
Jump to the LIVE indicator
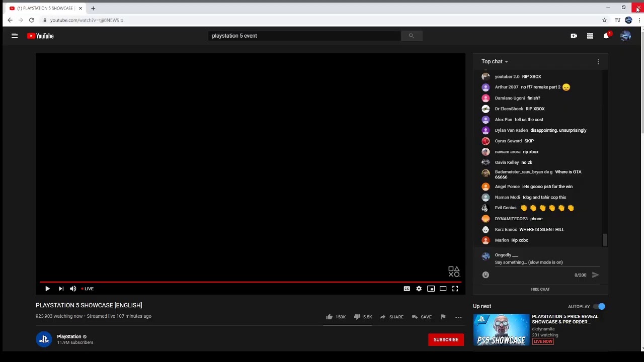click(x=88, y=289)
